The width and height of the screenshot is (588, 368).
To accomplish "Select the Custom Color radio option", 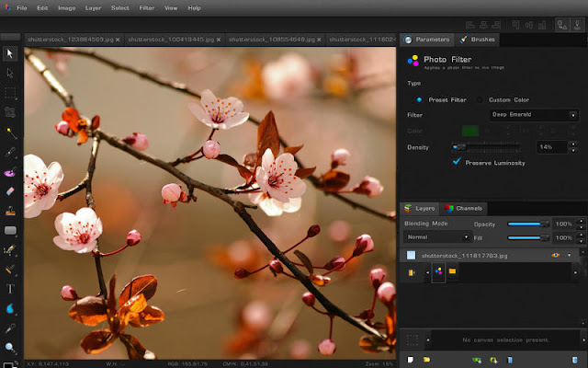I will point(480,100).
